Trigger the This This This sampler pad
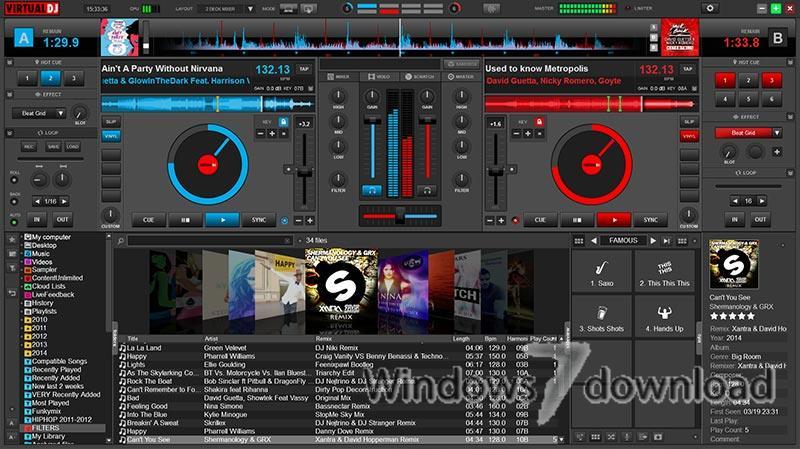The width and height of the screenshot is (800, 449). (664, 273)
